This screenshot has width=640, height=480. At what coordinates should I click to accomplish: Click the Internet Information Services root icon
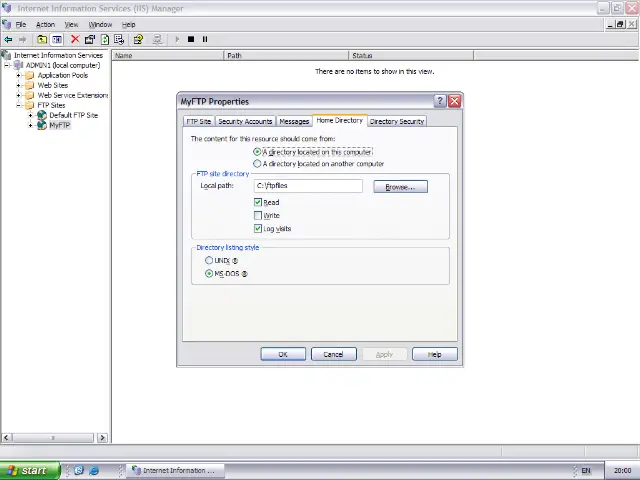(x=6, y=55)
